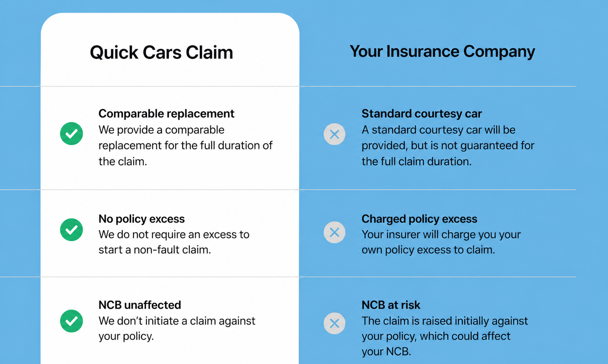Click the NCB unaffected title
608x364 pixels.
[x=140, y=305]
